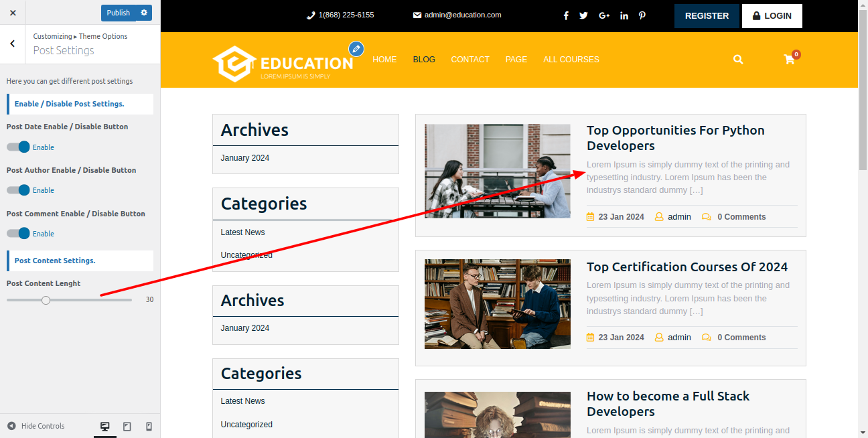Open the Twitter social icon
Screen dimensions: 868x438
(x=583, y=15)
